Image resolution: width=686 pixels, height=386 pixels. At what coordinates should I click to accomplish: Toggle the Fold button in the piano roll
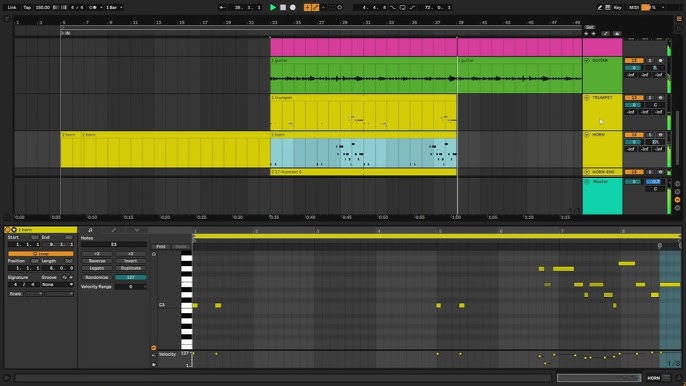pos(161,247)
